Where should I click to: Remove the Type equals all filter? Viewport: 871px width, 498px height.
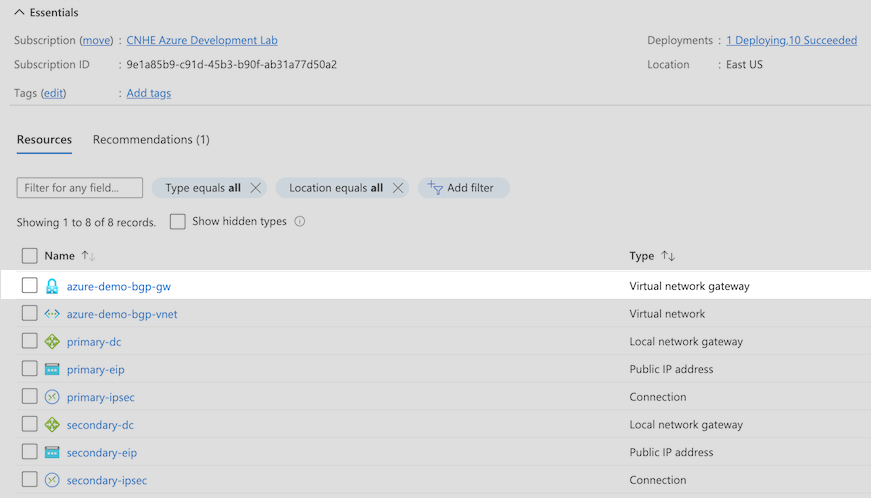(256, 188)
